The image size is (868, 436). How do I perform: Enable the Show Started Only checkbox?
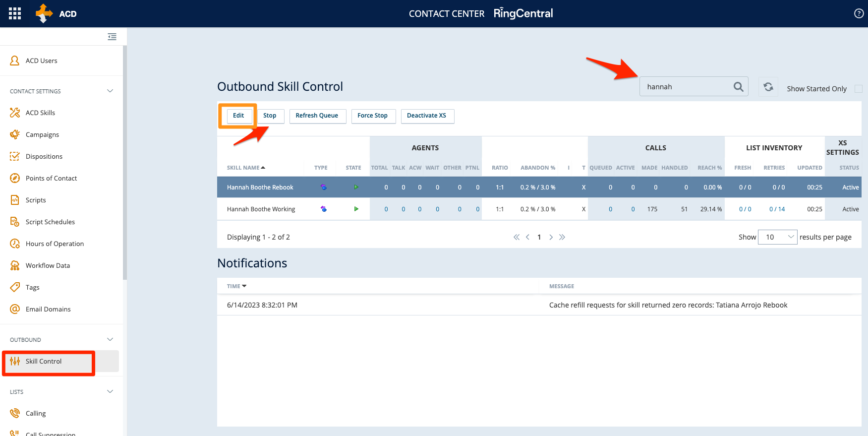click(x=858, y=89)
